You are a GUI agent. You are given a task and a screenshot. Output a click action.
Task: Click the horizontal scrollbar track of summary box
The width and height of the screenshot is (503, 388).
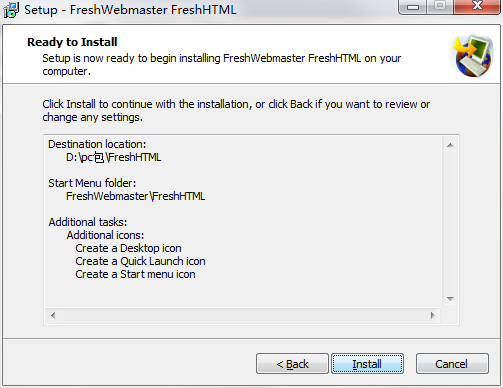click(x=243, y=315)
